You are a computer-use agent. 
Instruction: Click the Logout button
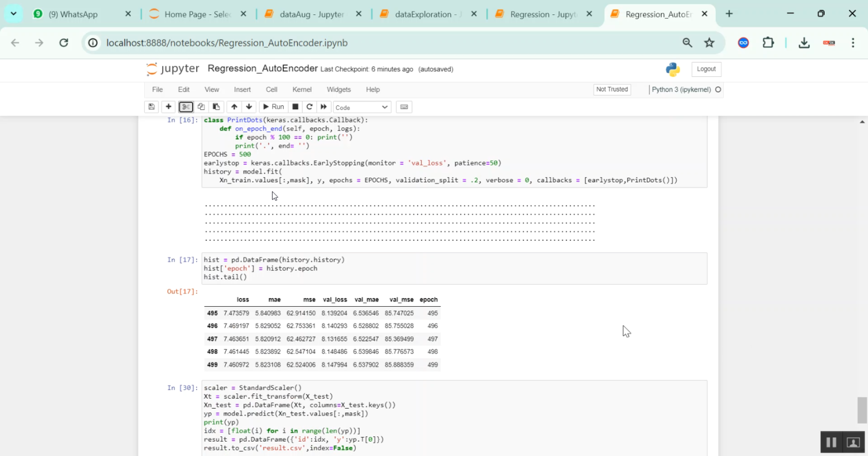click(706, 69)
